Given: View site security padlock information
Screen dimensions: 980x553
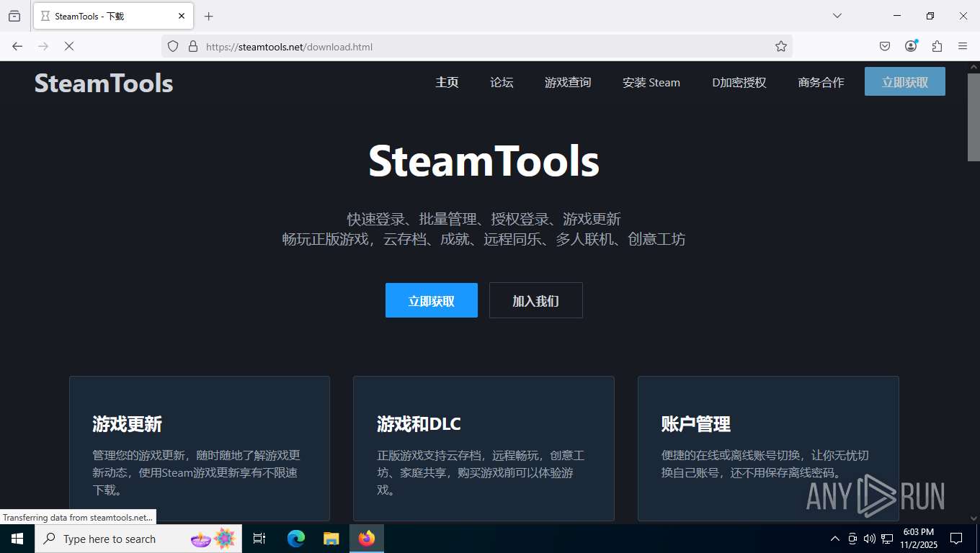Looking at the screenshot, I should [x=192, y=46].
